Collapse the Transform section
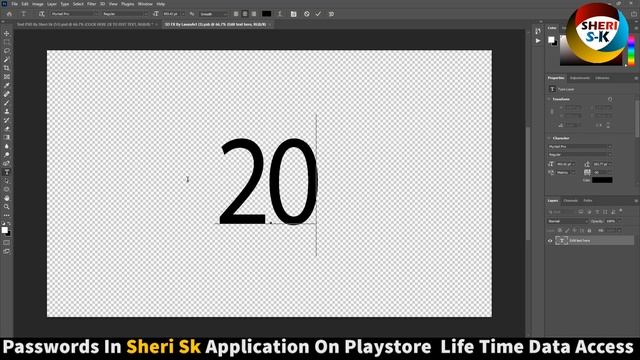The width and height of the screenshot is (640, 360). pyautogui.click(x=549, y=99)
